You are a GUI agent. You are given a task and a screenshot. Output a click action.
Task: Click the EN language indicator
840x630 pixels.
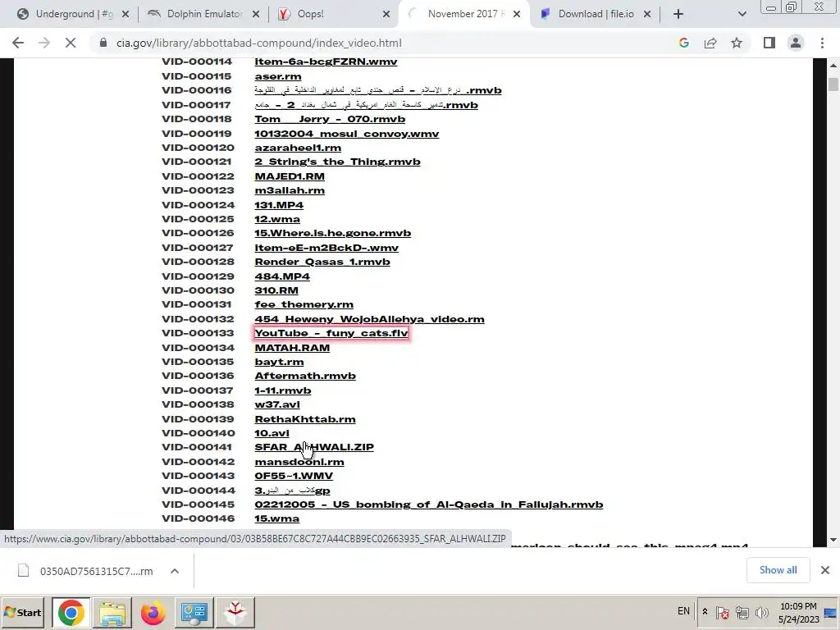(x=683, y=610)
